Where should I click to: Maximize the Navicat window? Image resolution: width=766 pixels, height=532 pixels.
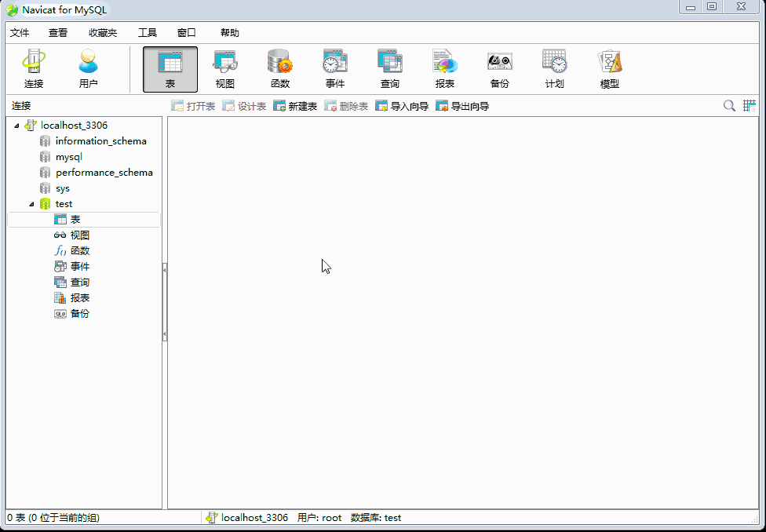712,7
